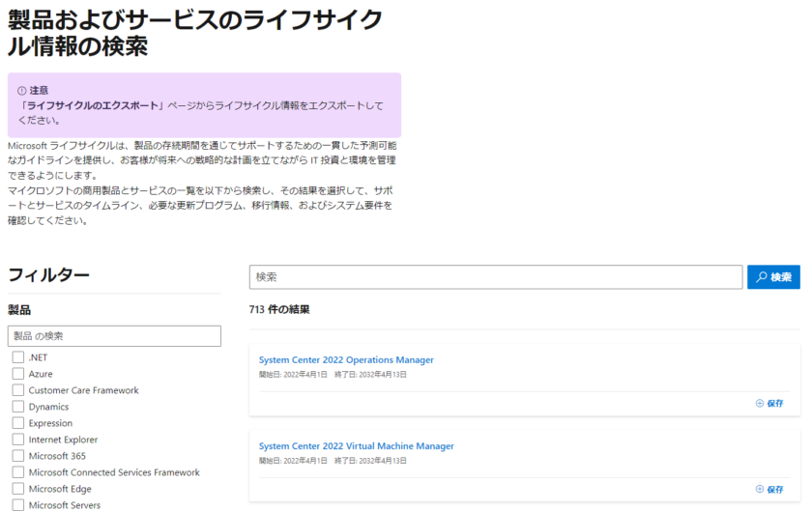
Task: Click the main 検索 search input field
Action: (496, 277)
